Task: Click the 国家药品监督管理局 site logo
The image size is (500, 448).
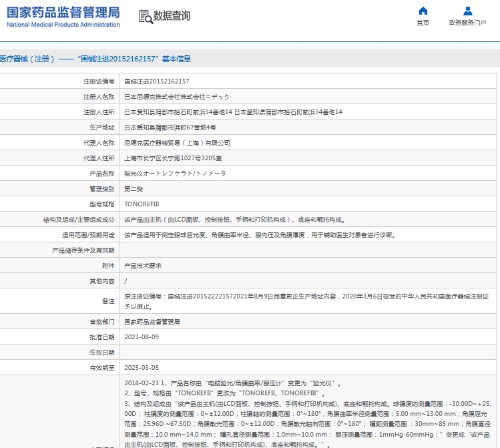Action: tap(63, 12)
